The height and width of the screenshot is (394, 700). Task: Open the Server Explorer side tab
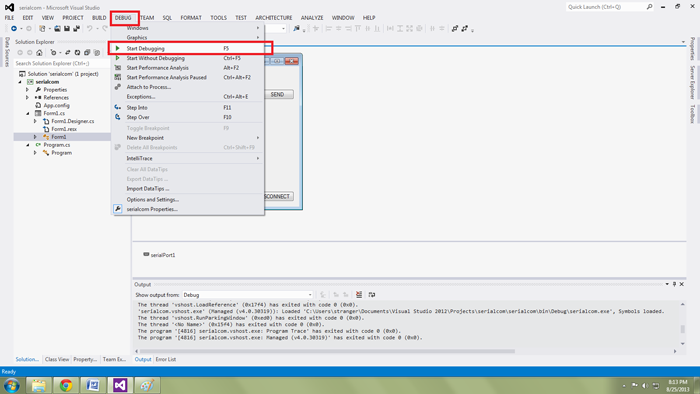click(692, 82)
